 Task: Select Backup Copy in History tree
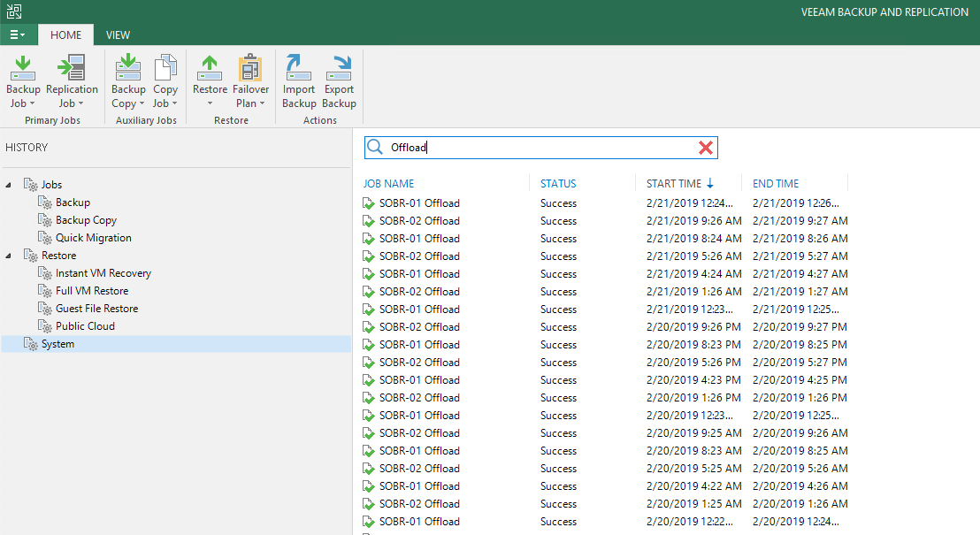pos(87,220)
